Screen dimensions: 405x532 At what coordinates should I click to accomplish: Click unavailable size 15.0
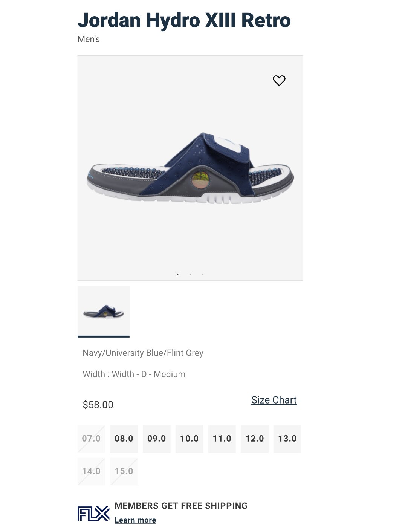click(124, 471)
